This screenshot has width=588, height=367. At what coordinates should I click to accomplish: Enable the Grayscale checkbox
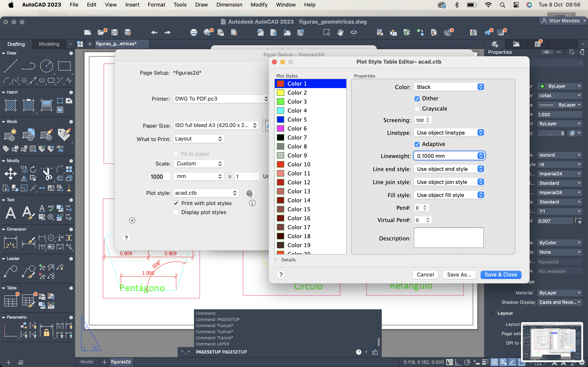417,109
